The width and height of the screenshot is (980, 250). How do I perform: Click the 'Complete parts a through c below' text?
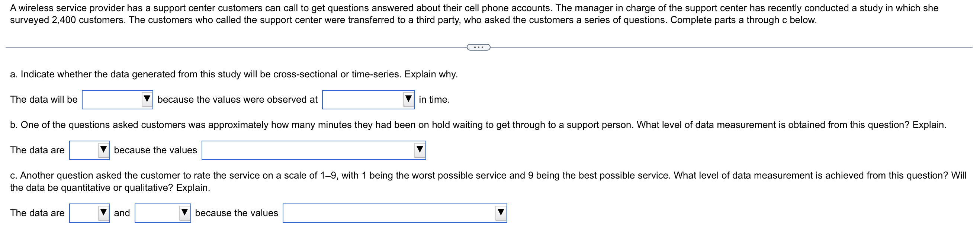click(734, 21)
